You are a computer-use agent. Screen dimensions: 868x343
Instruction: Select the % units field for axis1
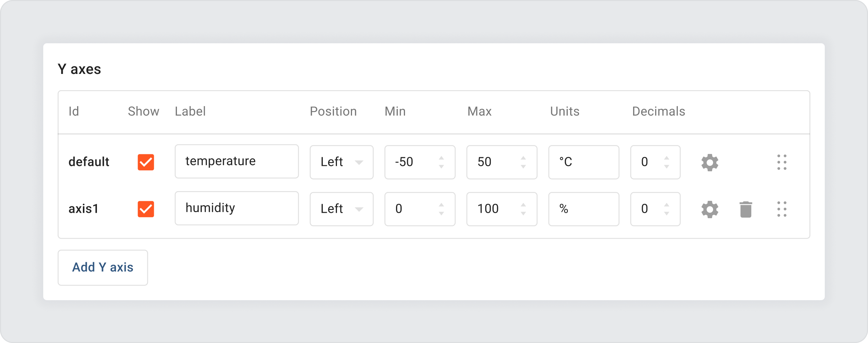click(584, 209)
